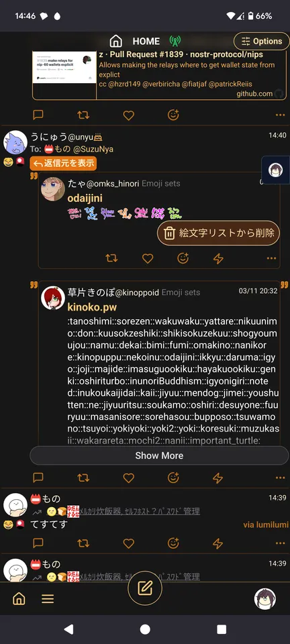Open the hamburger menu in bottom bar
Viewport: 290px width, 644px height.
tap(48, 599)
